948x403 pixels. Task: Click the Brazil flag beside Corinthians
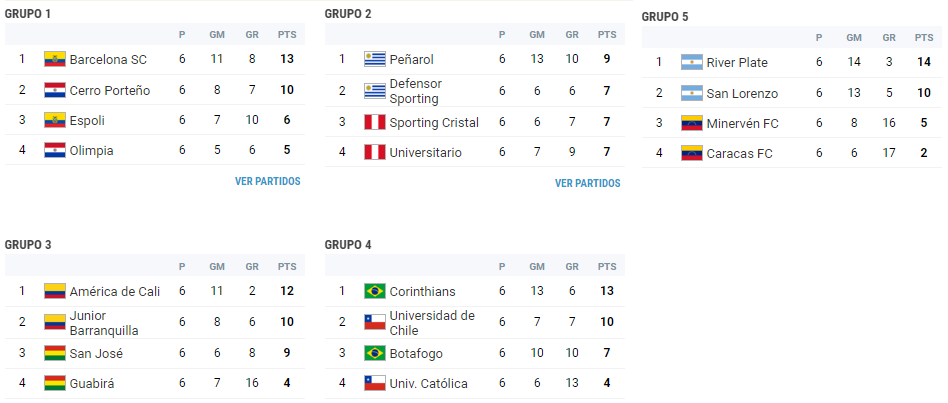click(x=375, y=291)
